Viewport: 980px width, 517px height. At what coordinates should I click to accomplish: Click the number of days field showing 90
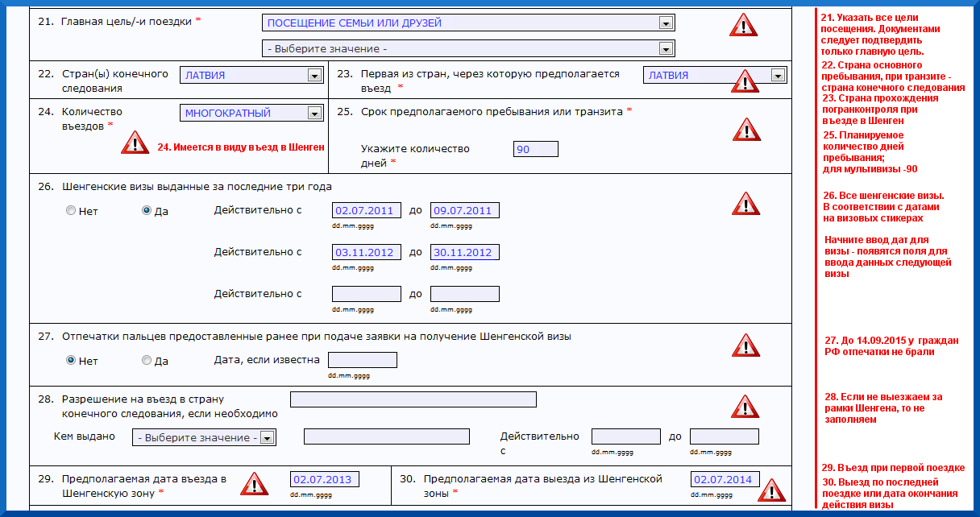535,149
